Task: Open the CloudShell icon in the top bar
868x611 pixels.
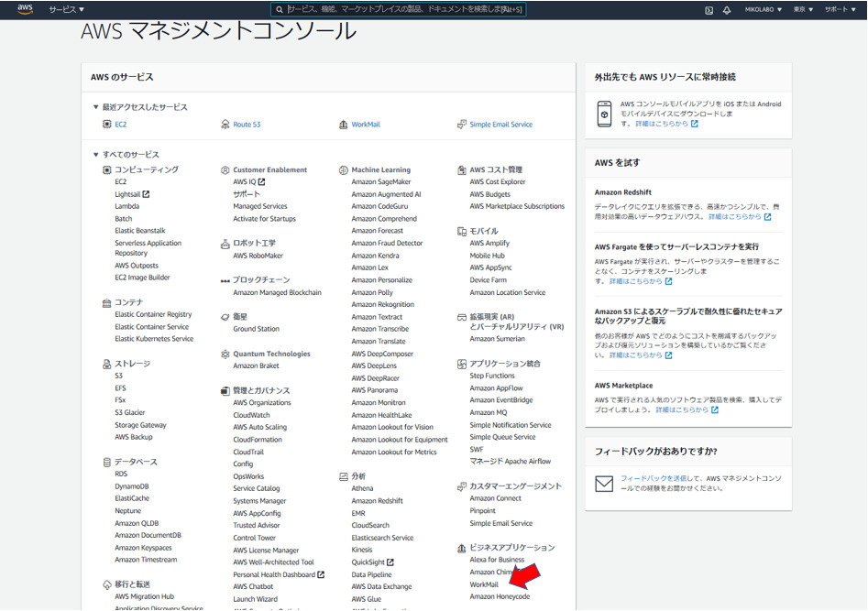Action: [x=709, y=10]
